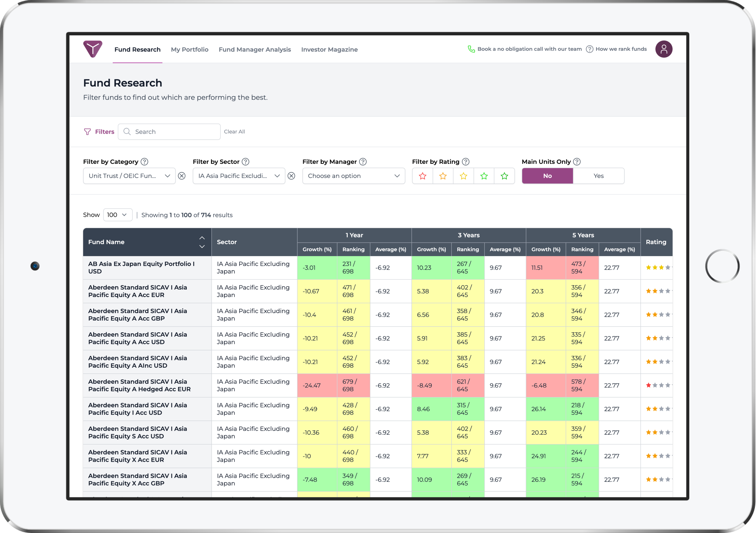Open help icon for Main Units Only
The height and width of the screenshot is (533, 756).
(577, 162)
